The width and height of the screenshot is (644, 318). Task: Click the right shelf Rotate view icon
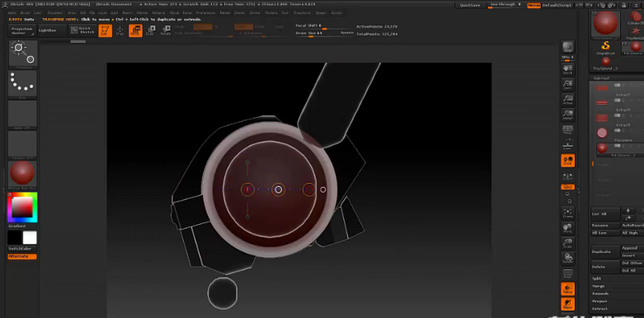coord(567,259)
